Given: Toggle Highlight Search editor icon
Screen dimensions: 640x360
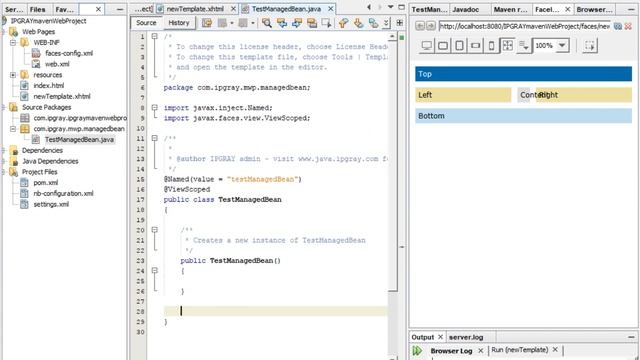Looking at the screenshot, I should (x=312, y=23).
